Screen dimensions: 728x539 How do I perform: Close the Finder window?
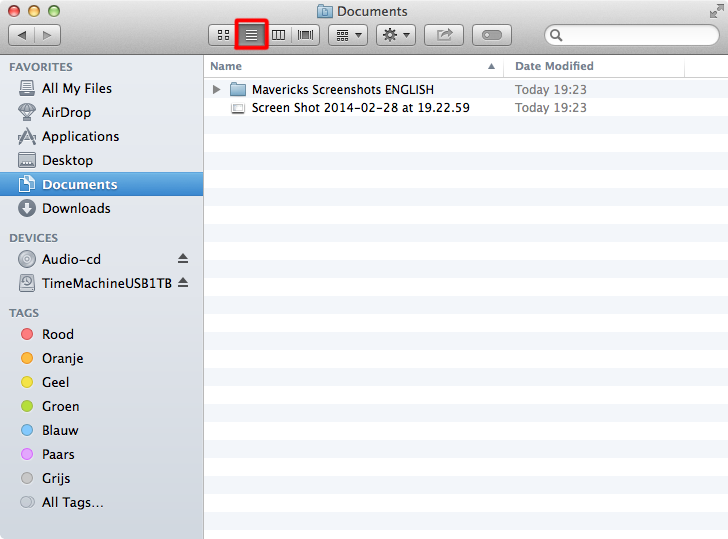pos(14,11)
